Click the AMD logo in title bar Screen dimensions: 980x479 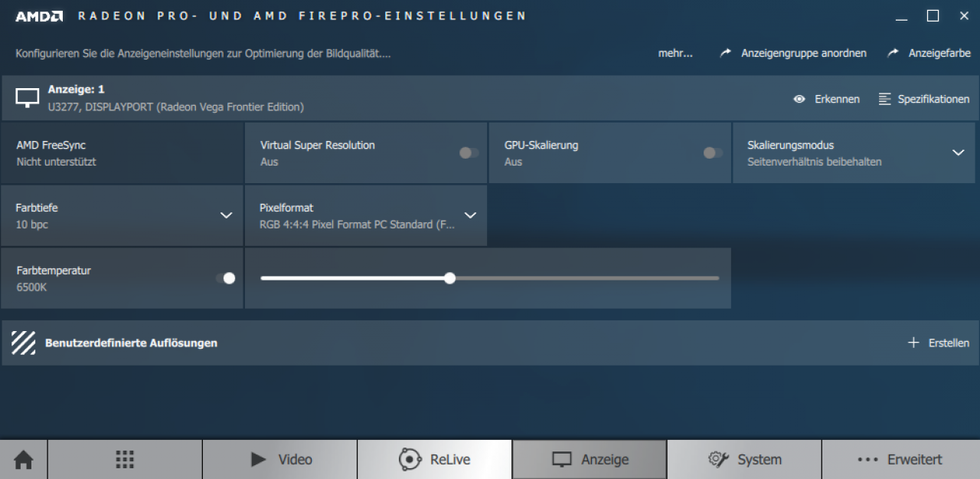click(39, 16)
